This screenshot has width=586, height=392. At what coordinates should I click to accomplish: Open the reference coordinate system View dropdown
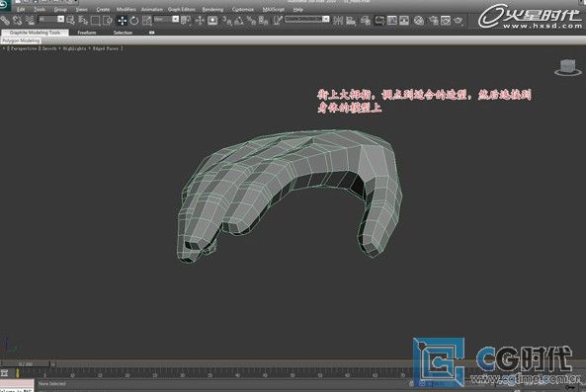166,19
